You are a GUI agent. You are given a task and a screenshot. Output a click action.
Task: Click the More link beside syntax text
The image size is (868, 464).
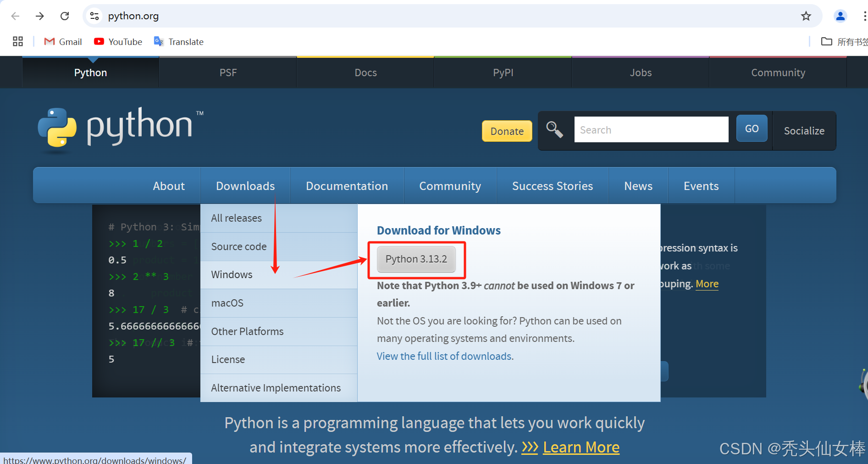tap(707, 284)
